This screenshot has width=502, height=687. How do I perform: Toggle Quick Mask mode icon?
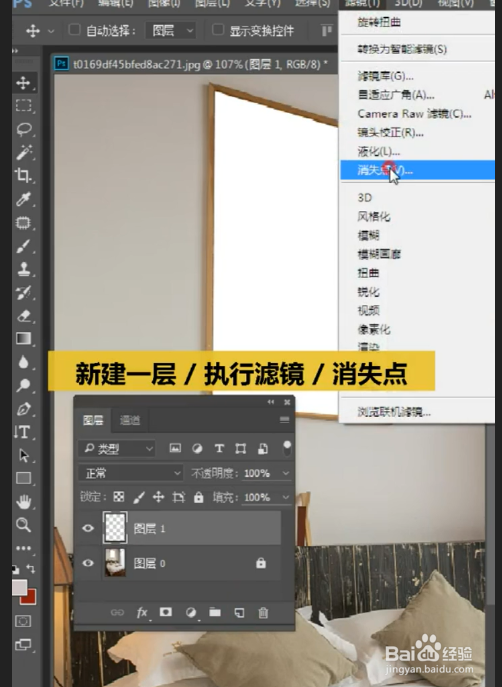click(23, 621)
